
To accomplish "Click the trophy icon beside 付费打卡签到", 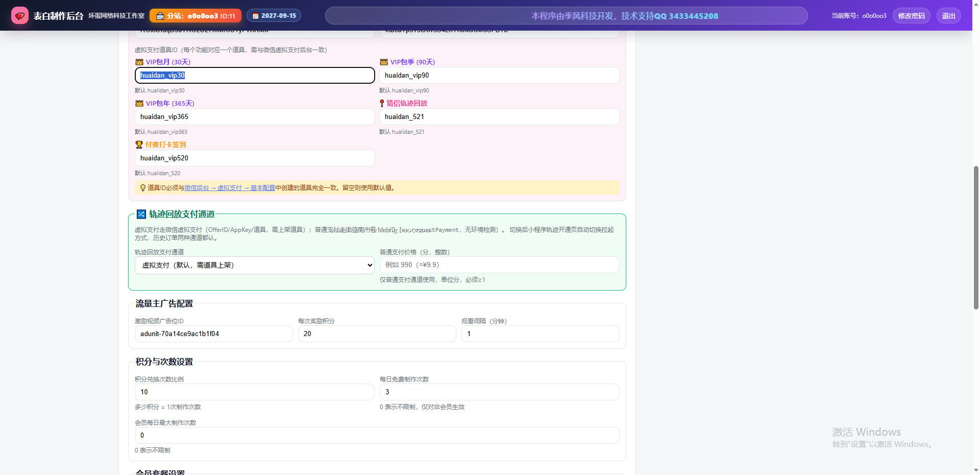I will pos(139,145).
